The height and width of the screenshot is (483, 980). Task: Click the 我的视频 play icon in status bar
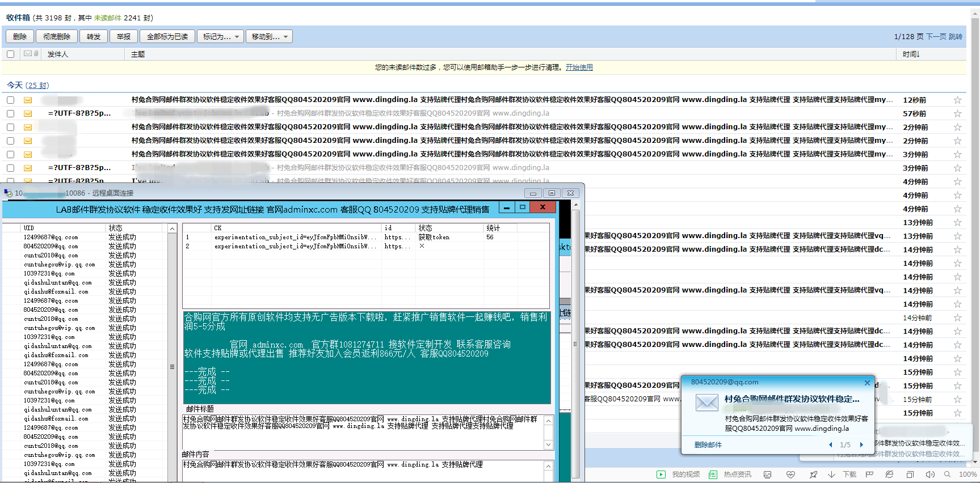pos(661,474)
